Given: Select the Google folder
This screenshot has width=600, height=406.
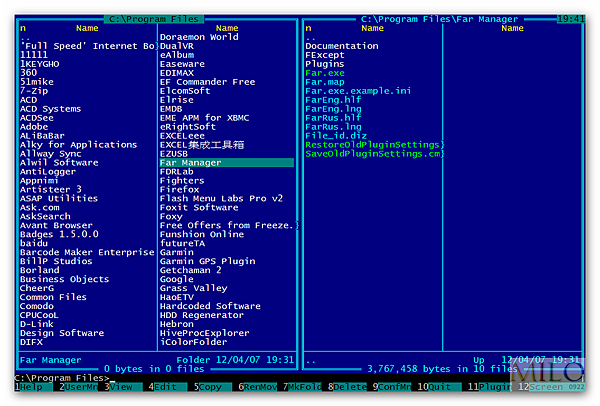Looking at the screenshot, I should click(x=176, y=279).
